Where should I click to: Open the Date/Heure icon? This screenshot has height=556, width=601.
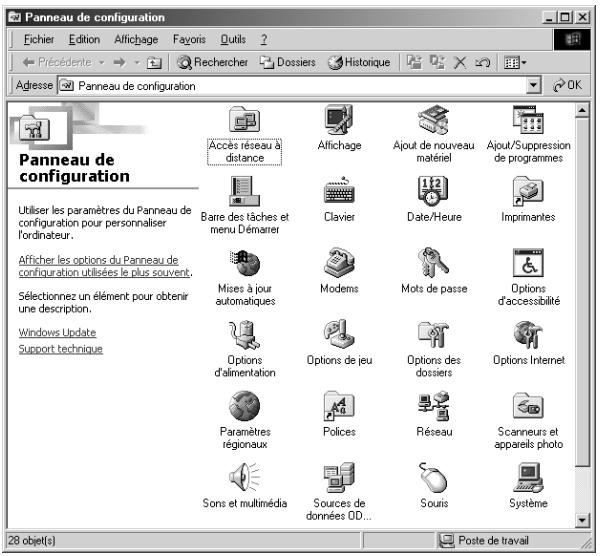point(433,191)
